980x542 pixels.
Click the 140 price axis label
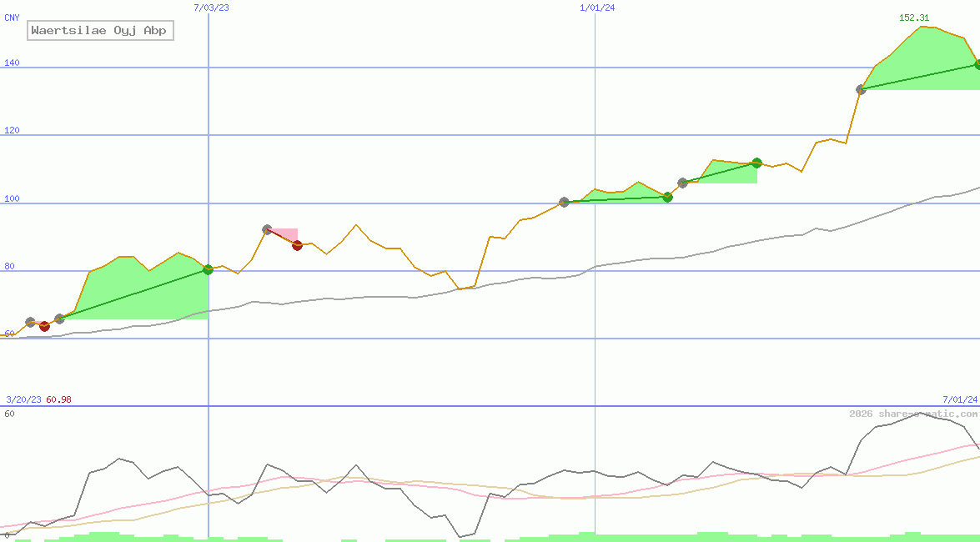pyautogui.click(x=12, y=63)
